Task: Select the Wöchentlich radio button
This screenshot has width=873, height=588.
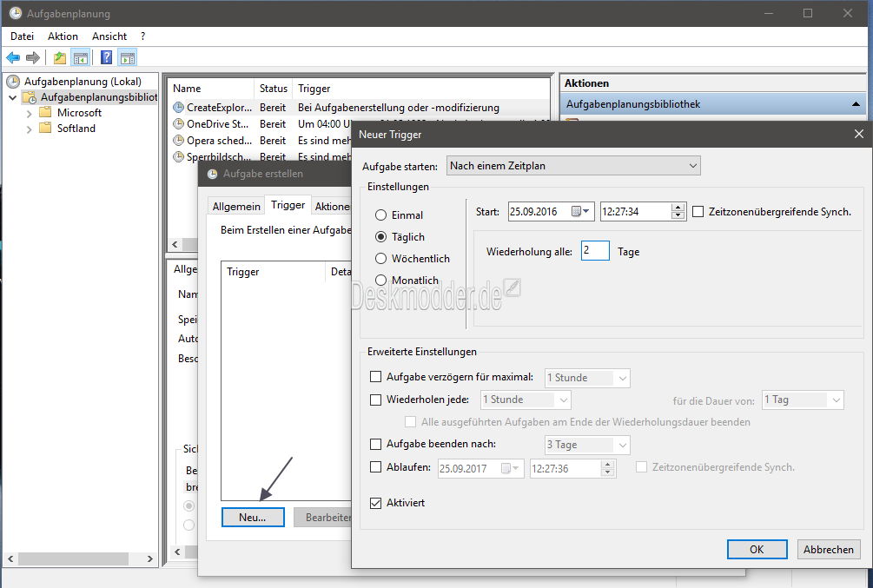Action: tap(380, 258)
